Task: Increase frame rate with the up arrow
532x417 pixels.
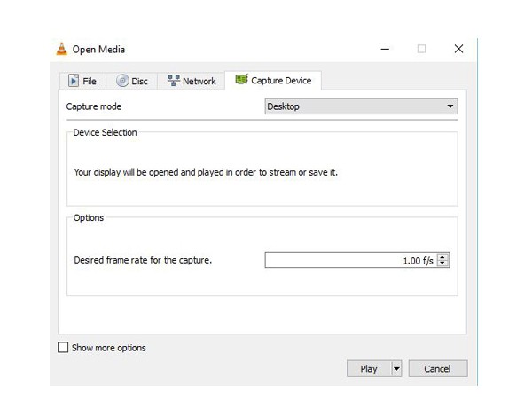Action: pos(443,257)
